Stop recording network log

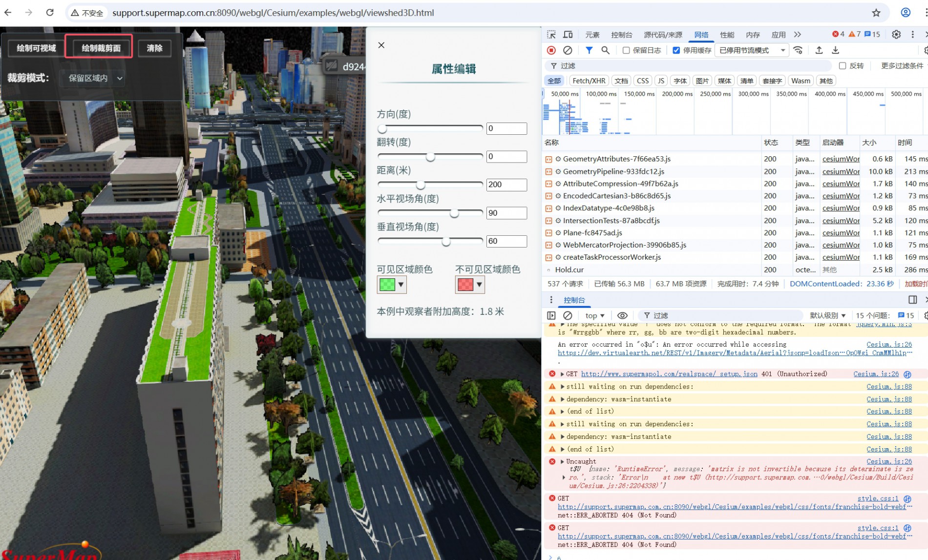click(x=551, y=50)
